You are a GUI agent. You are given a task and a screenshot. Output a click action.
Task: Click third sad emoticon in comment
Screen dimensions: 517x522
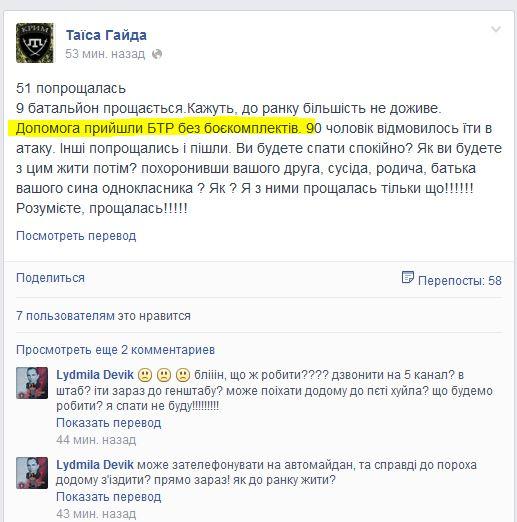coord(183,375)
